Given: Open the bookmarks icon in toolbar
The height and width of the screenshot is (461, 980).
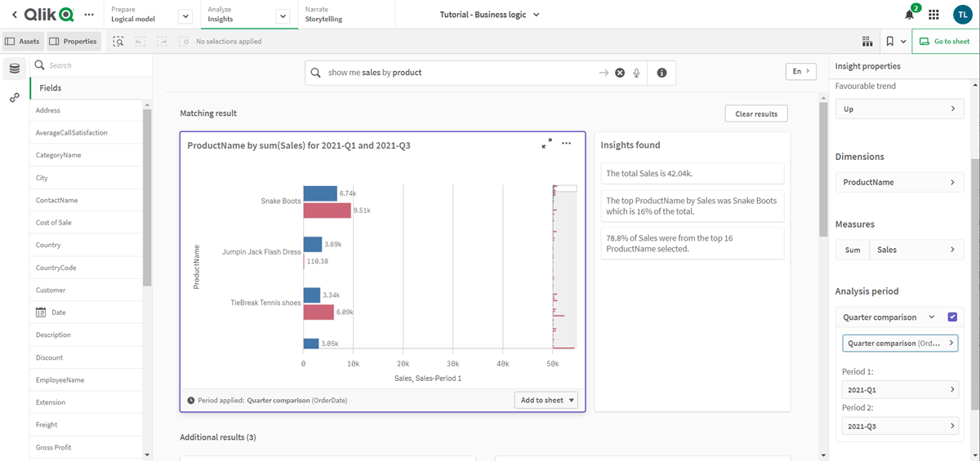Looking at the screenshot, I should [x=889, y=42].
